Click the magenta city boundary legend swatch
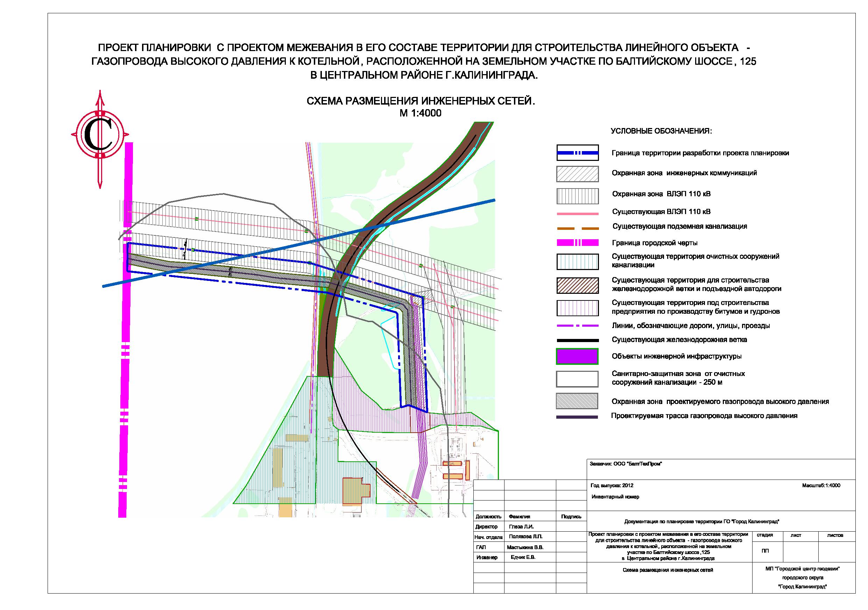This screenshot has height=610, width=868. coord(577,243)
